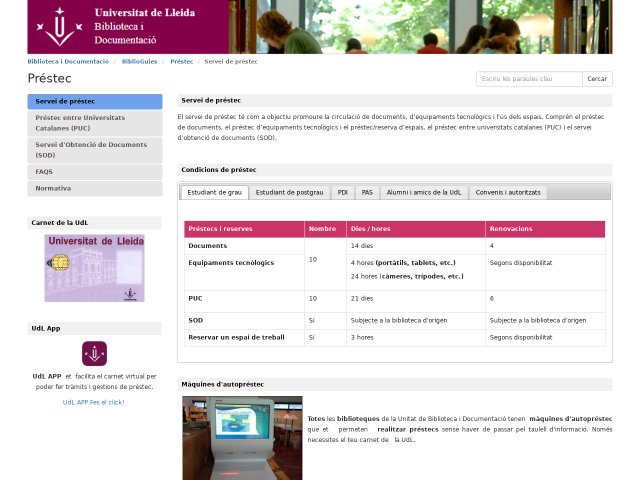The height and width of the screenshot is (480, 640).
Task: Open Alumni i amics de la UdL tab
Action: (x=424, y=192)
